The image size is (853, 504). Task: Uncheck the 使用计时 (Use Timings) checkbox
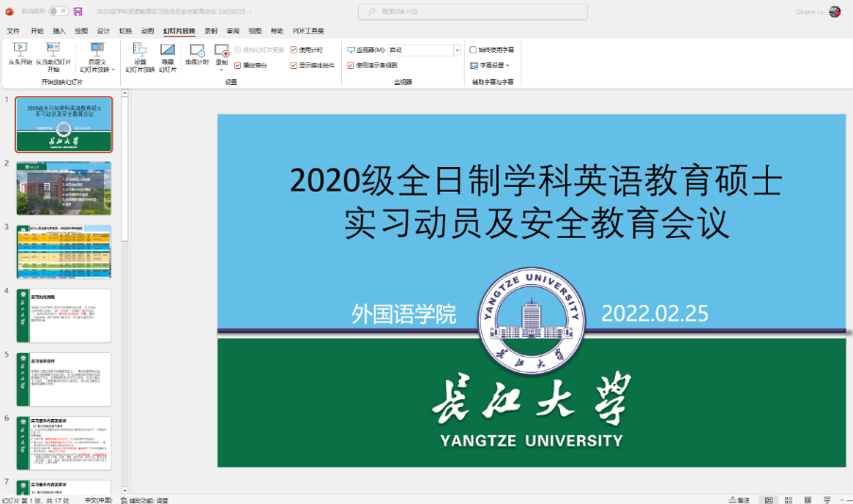coord(294,50)
